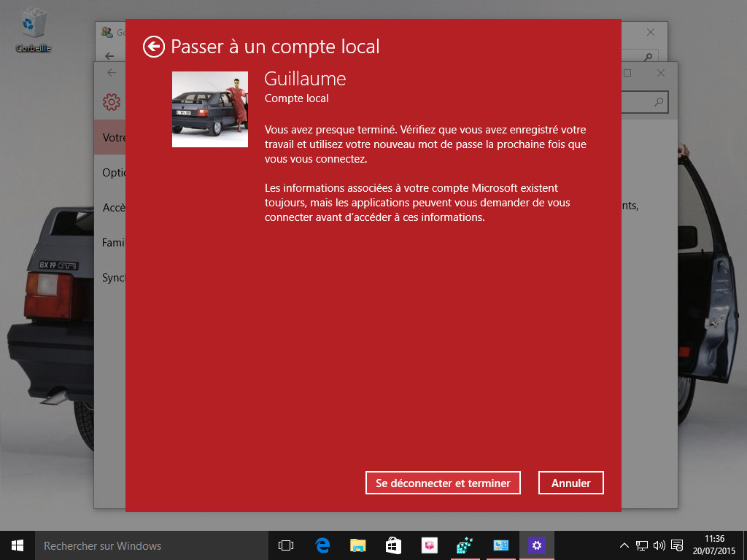
Task: Click the back arrow in the dialog header
Action: pyautogui.click(x=153, y=47)
